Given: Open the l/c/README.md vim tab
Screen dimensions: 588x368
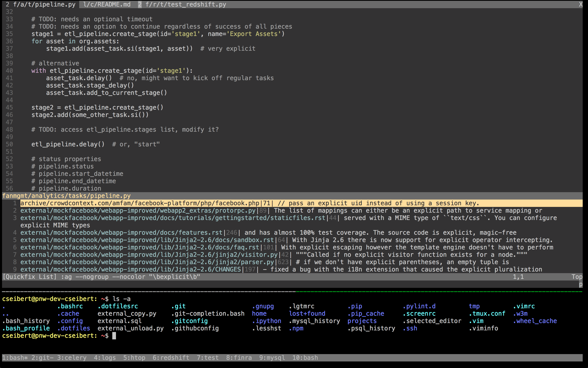Looking at the screenshot, I should pos(107,4).
